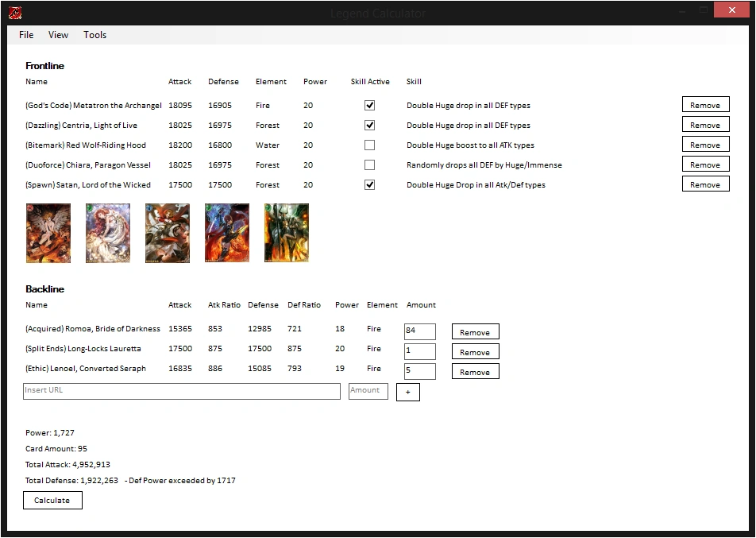Uncheck Skill Active for Centria, Light of Live
The image size is (756, 538).
[x=369, y=125]
